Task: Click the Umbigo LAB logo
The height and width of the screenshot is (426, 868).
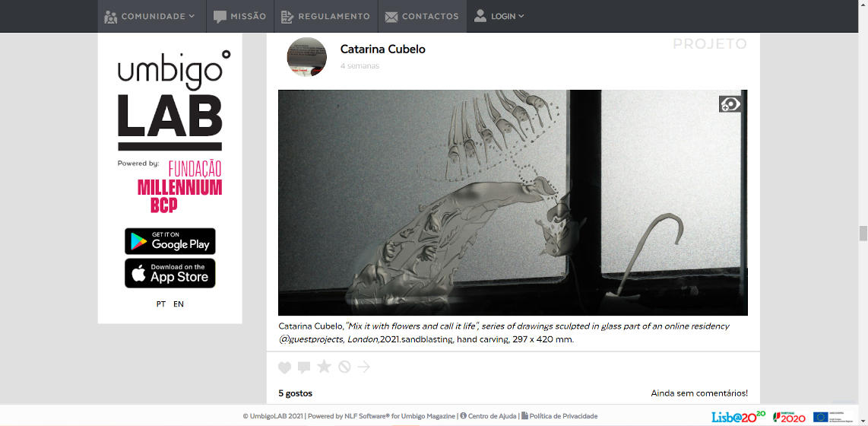Action: 173,100
